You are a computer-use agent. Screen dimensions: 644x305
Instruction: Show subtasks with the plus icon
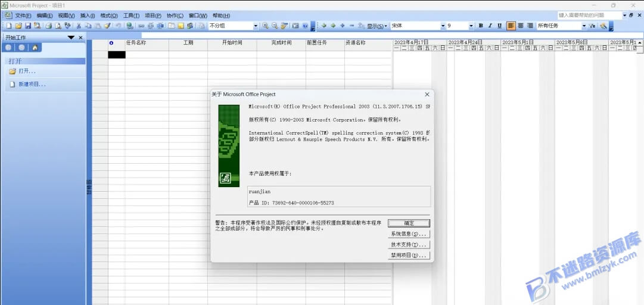click(x=343, y=26)
